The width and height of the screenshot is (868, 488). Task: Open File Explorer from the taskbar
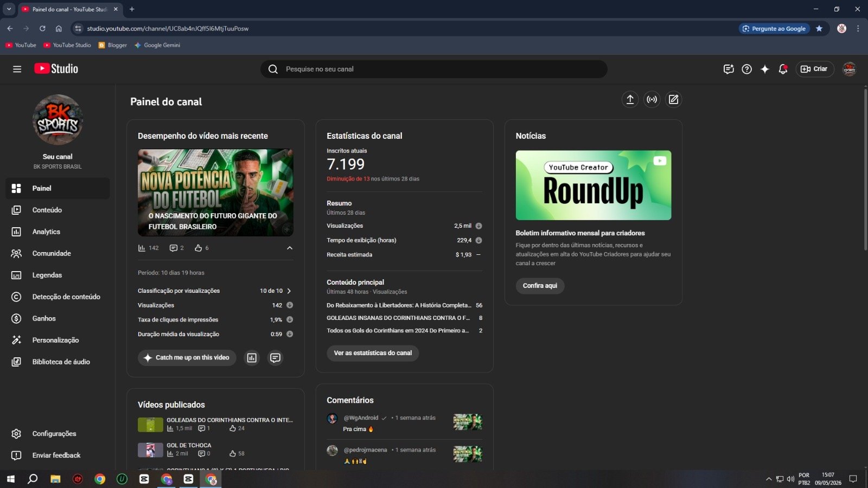(x=55, y=479)
